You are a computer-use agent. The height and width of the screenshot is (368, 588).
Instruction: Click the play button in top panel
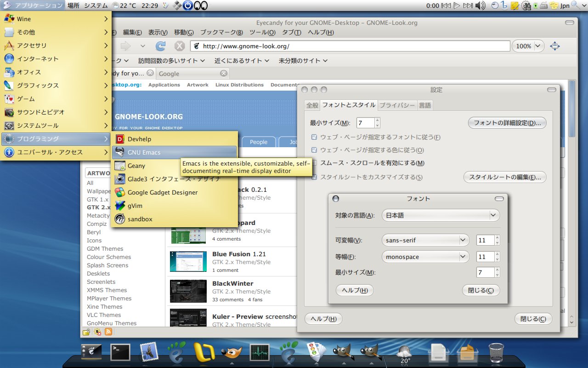pyautogui.click(x=457, y=6)
